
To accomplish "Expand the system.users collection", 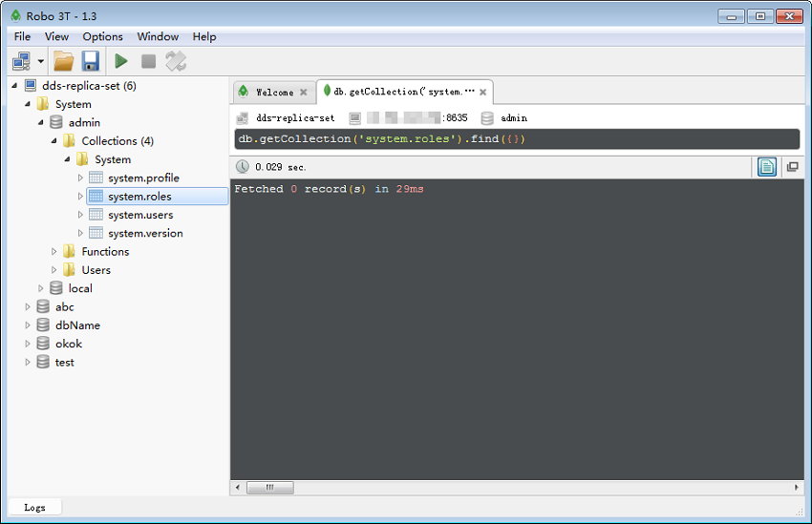I will coord(80,215).
